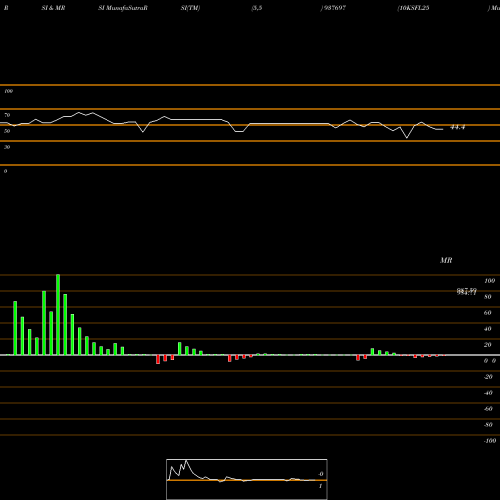Click the RSI '70' axis level label
This screenshot has width=500, height=500.
(x=7, y=115)
